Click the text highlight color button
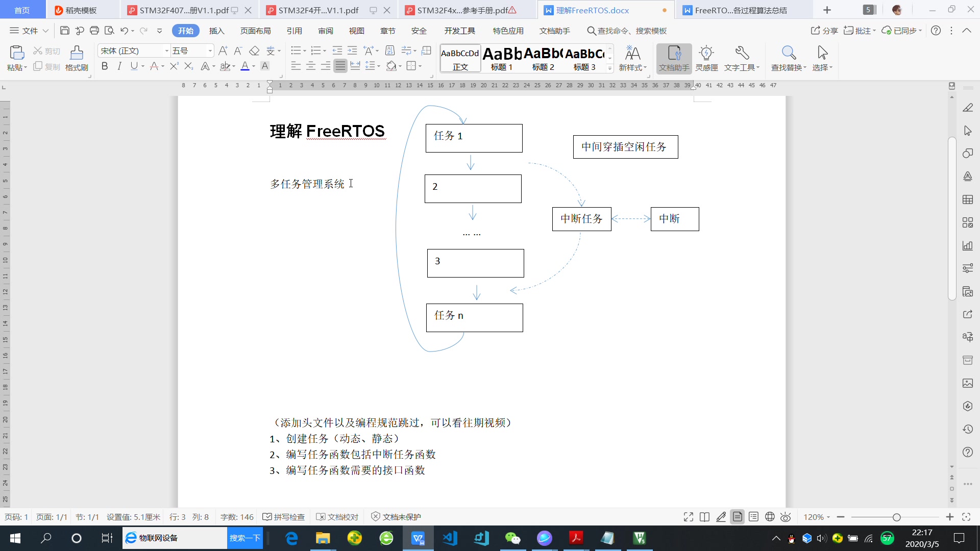The height and width of the screenshot is (551, 980). [225, 66]
